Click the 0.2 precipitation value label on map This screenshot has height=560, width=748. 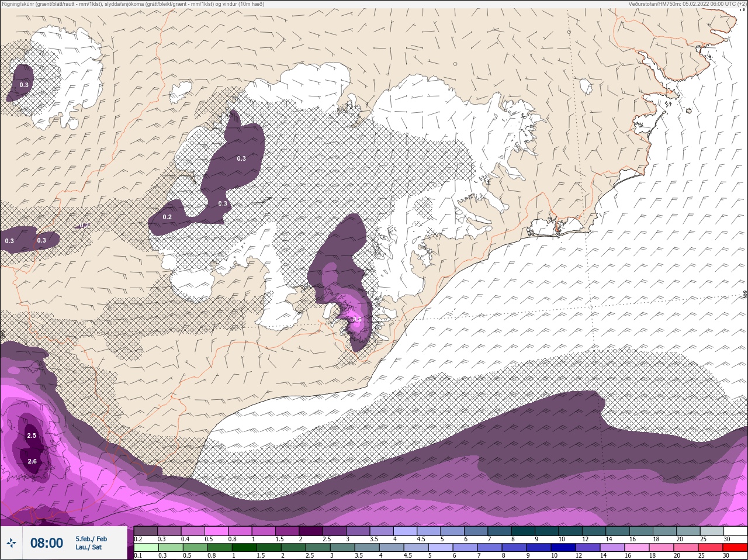[167, 217]
